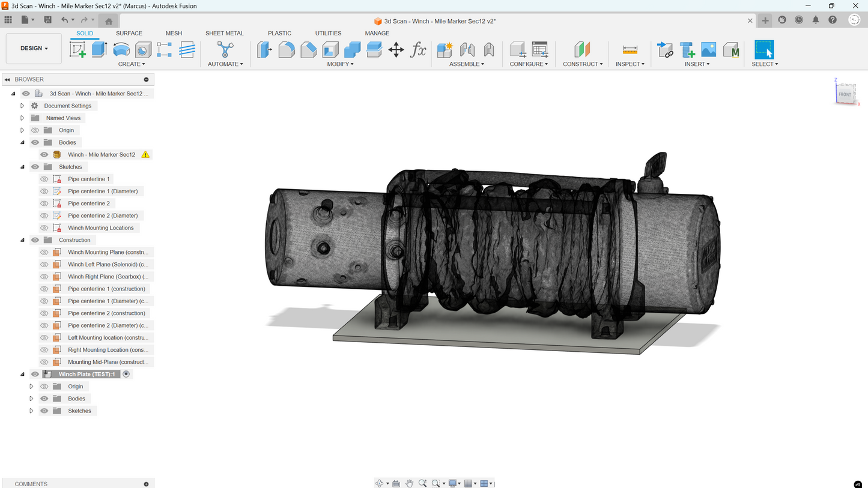Show the Pipe centerline 1 sketch
868x488 pixels.
click(44, 179)
